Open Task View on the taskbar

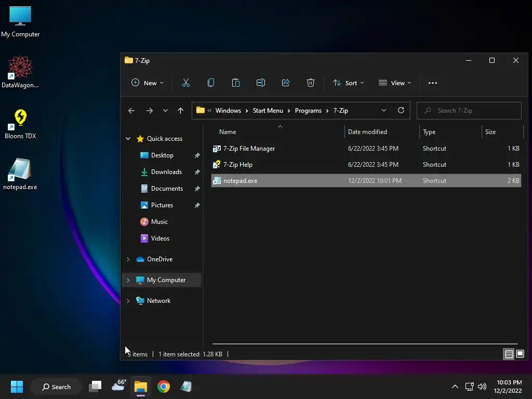point(95,387)
